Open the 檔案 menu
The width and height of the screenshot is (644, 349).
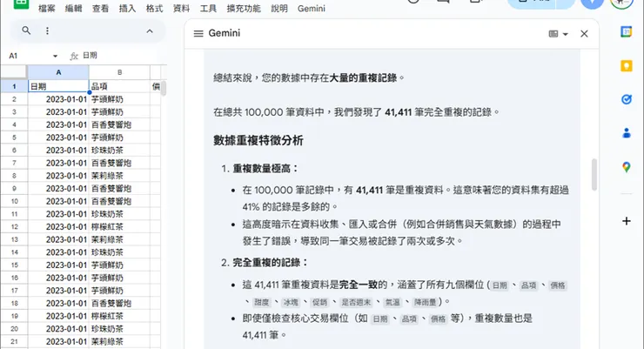pos(46,9)
